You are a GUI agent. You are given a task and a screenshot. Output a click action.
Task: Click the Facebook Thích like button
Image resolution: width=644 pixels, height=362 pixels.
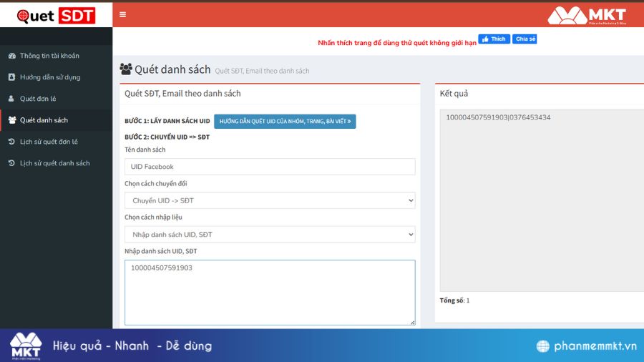coord(494,39)
